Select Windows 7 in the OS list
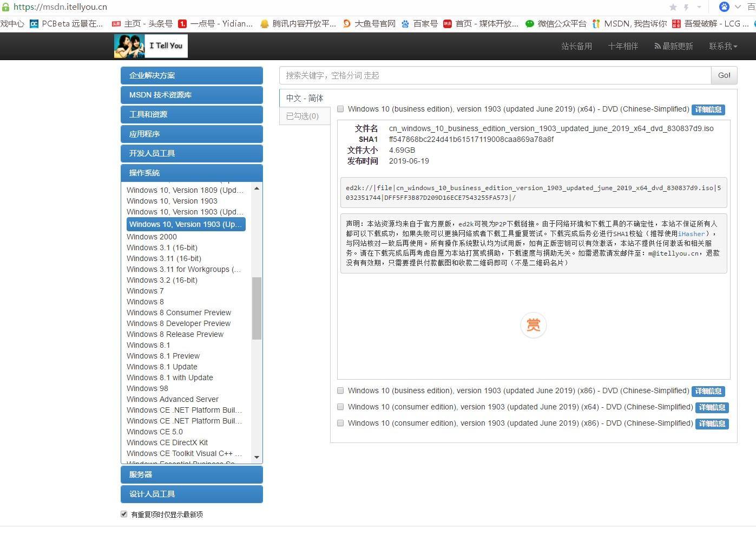 tap(145, 291)
